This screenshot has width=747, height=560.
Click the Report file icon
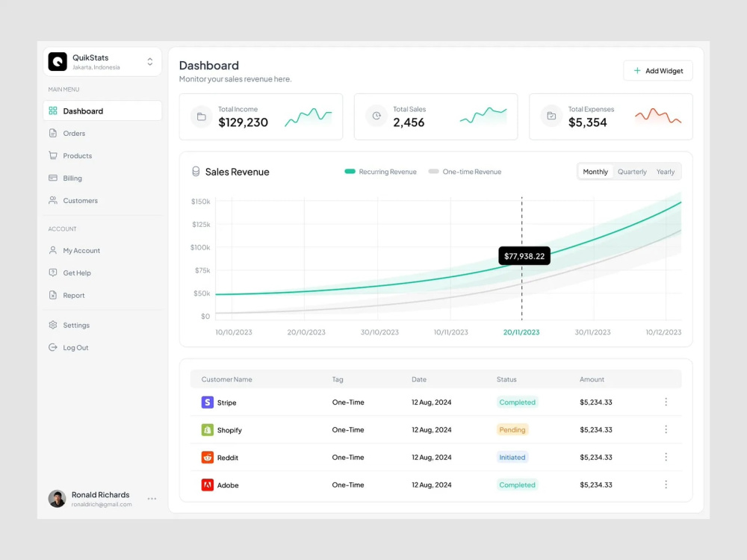53,295
